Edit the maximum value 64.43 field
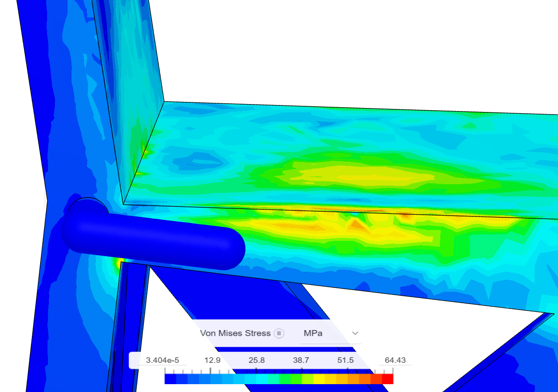558x392 pixels. pos(395,360)
